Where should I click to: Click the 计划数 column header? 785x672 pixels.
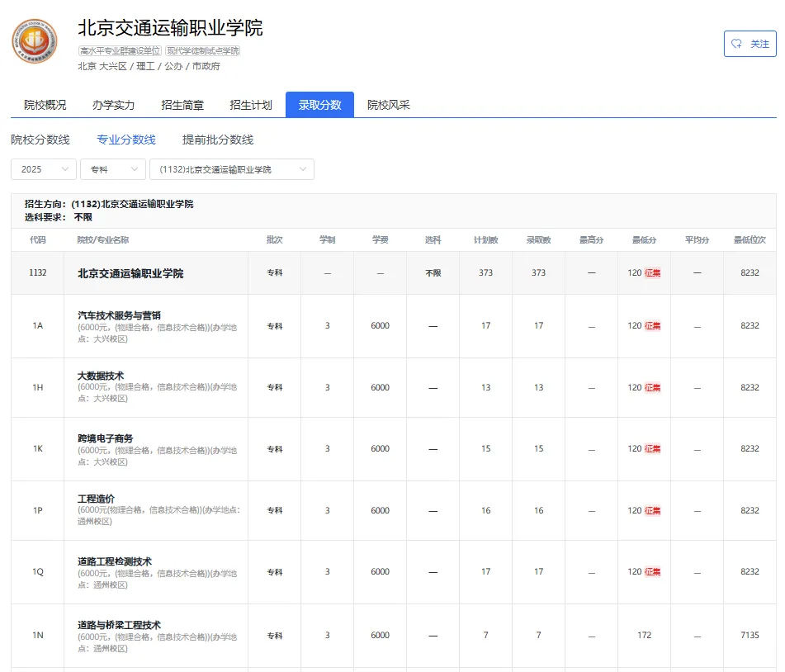(485, 240)
